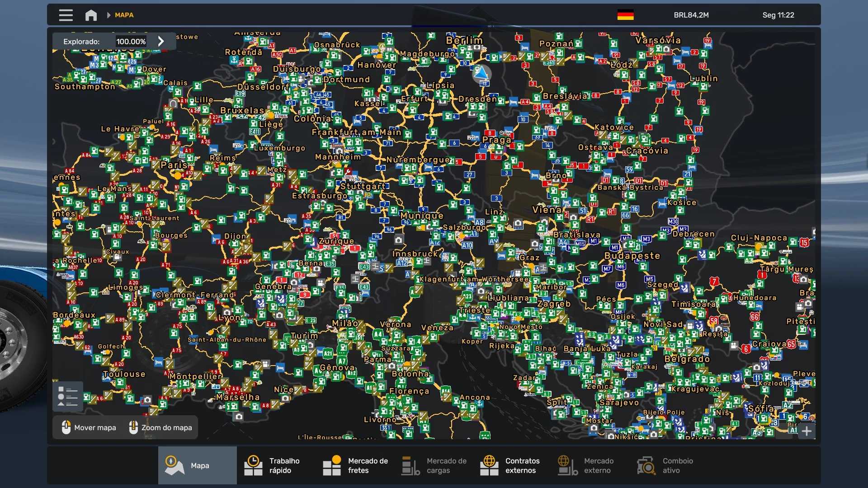Click the Seg 11:22 clock

click(x=778, y=15)
